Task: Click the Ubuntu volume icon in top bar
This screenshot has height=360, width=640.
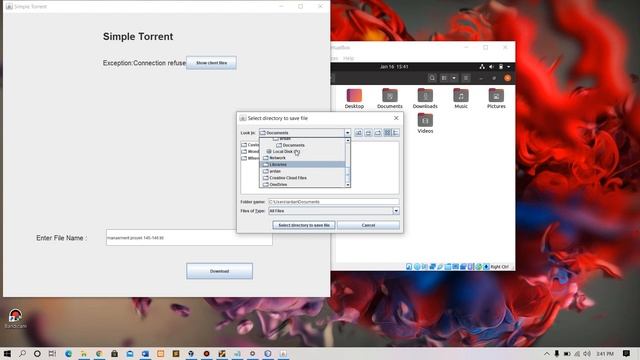Action: (491, 67)
